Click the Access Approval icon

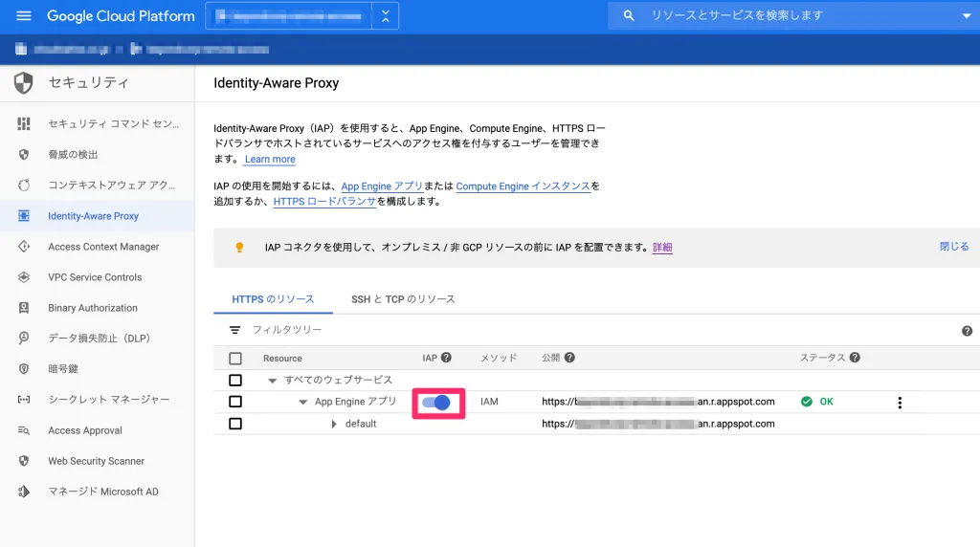point(24,430)
